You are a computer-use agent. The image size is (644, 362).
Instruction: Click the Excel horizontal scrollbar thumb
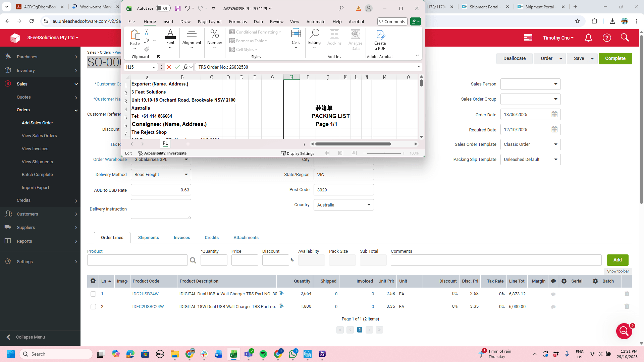(x=353, y=144)
